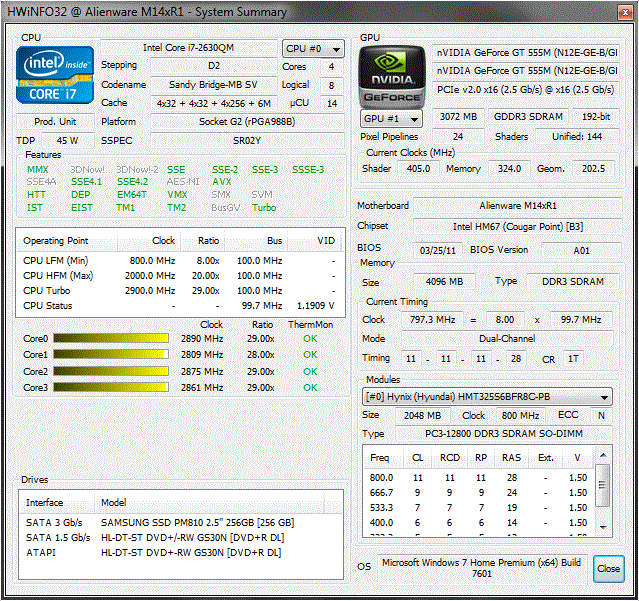Select the 666.7 frequency timing row

point(479,493)
